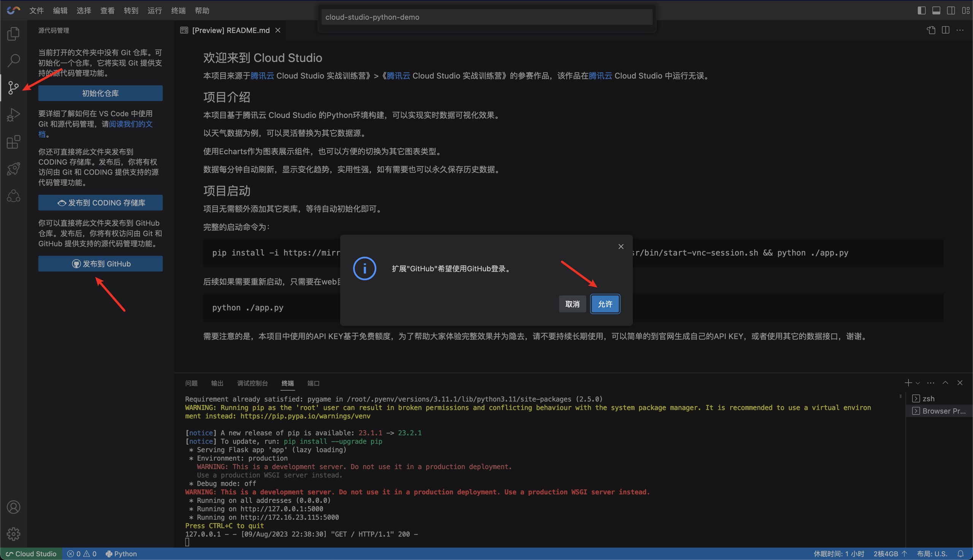Click 取消 in the GitHub dialog

(x=572, y=304)
